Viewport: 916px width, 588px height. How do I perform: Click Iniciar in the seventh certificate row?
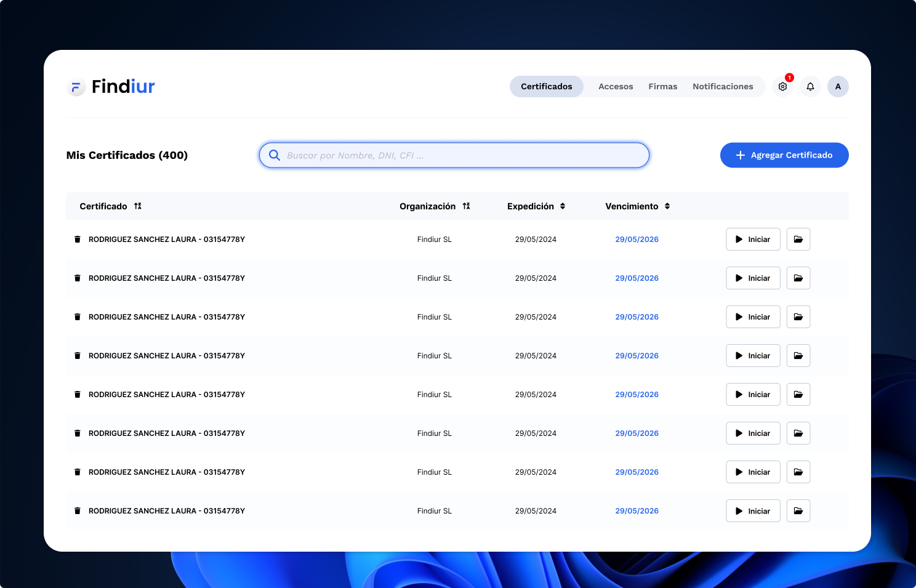coord(753,472)
